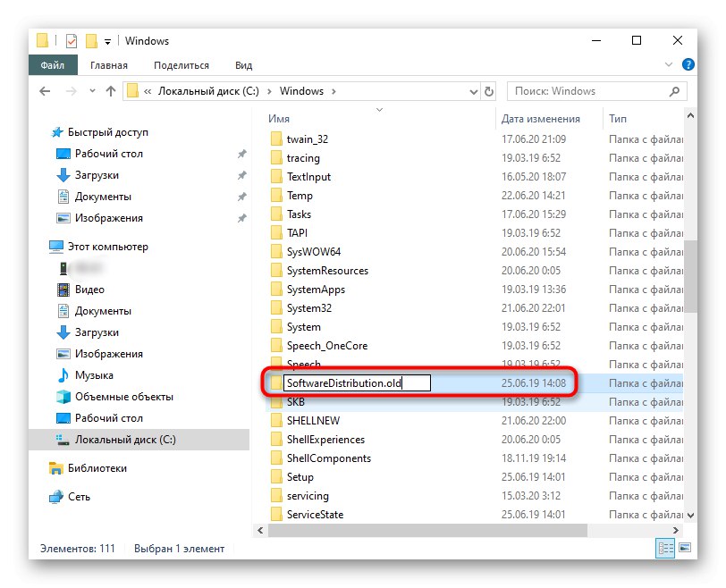Viewport: 726px width, 588px height.
Task: Open the Файл menu
Action: (x=53, y=64)
